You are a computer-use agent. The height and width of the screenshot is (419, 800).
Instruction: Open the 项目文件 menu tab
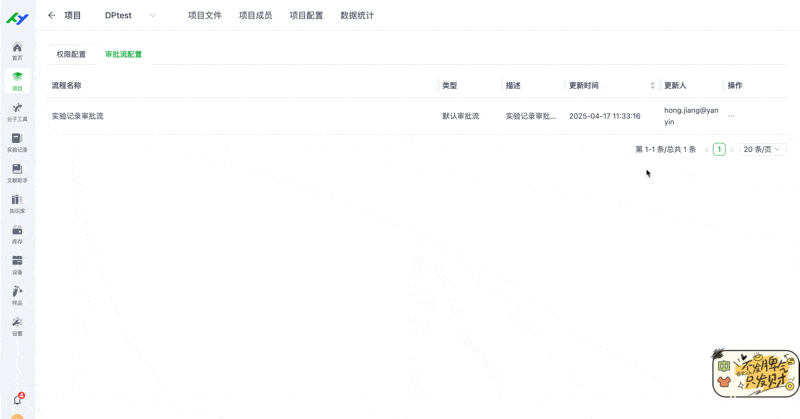[205, 15]
